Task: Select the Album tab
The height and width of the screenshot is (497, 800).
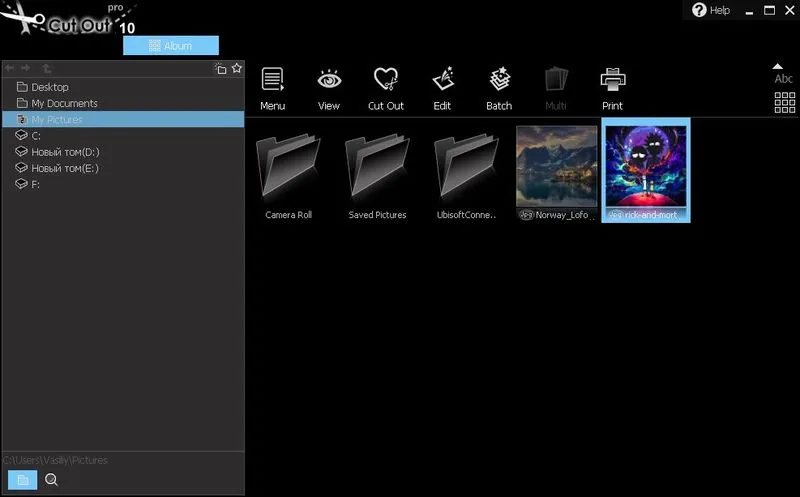Action: (x=171, y=45)
